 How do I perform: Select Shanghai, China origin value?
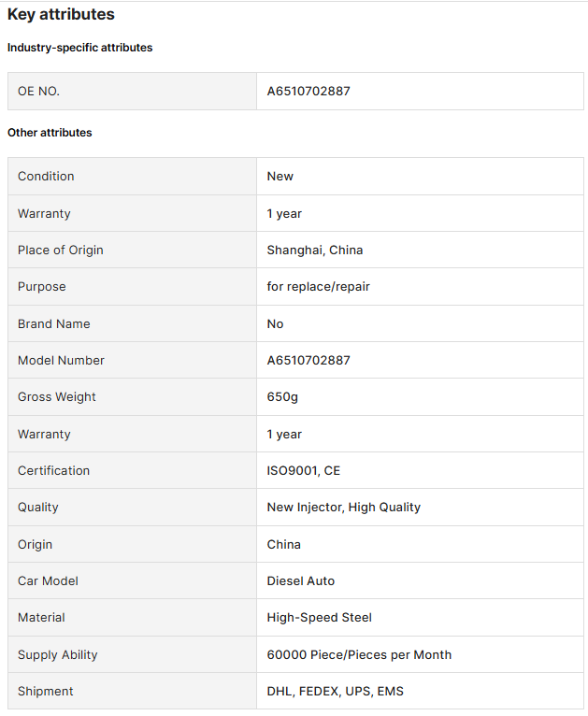[x=315, y=251]
